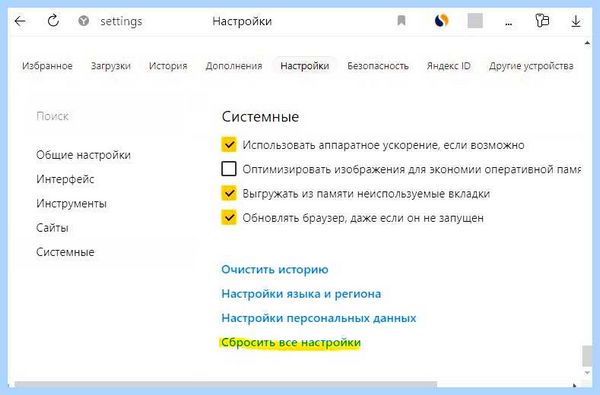Open Настройки языка и региона link
This screenshot has height=395, width=600.
point(301,294)
